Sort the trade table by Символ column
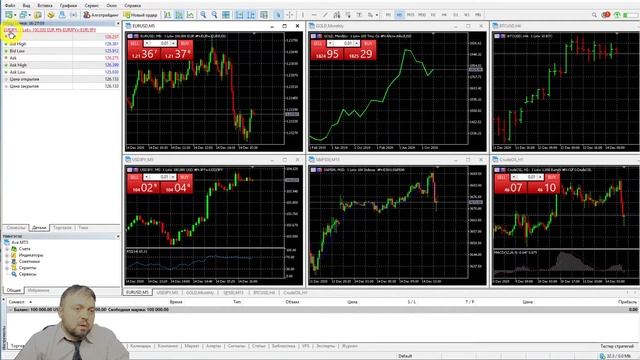The width and height of the screenshot is (640, 360). coord(17,302)
